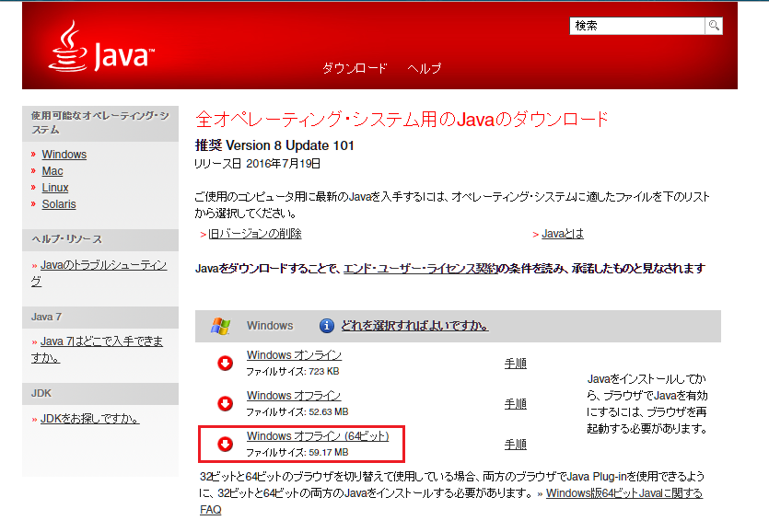The image size is (769, 532).
Task: Open JDKをお探しですか link
Action: pos(89,419)
